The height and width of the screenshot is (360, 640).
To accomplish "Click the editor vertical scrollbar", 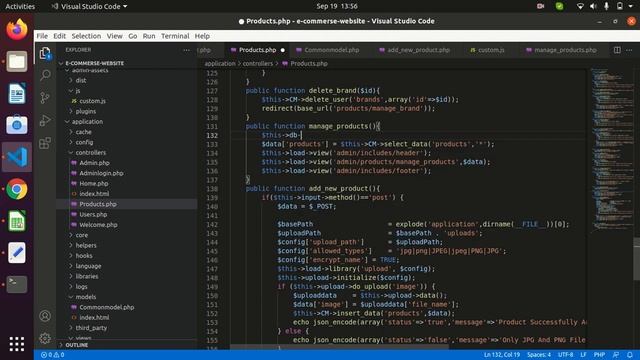I will point(636,259).
